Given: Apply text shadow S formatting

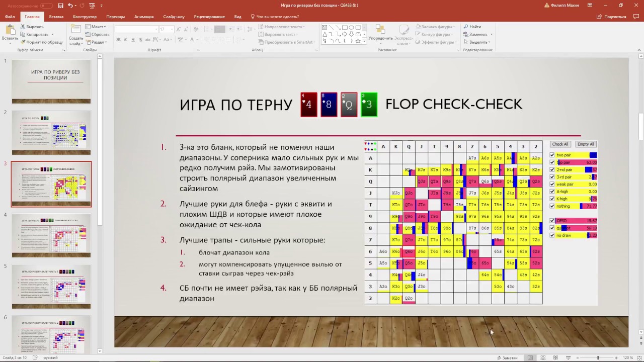Looking at the screenshot, I should 140,39.
